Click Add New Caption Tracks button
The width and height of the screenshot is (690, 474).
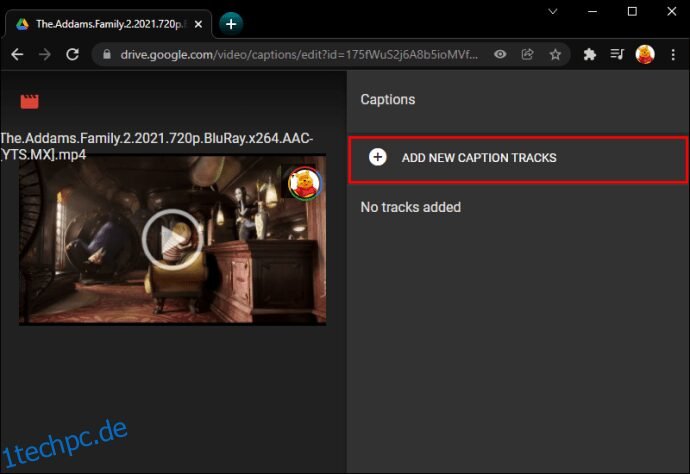[518, 159]
